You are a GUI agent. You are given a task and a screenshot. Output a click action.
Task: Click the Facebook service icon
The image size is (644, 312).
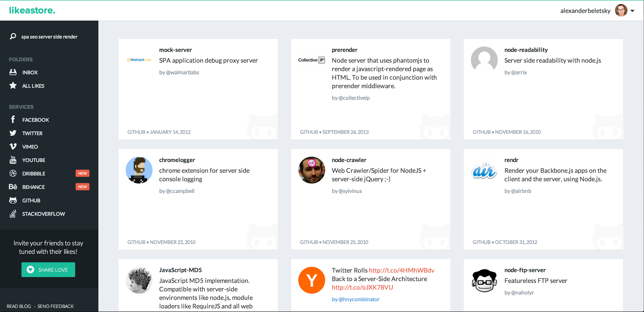coord(13,119)
